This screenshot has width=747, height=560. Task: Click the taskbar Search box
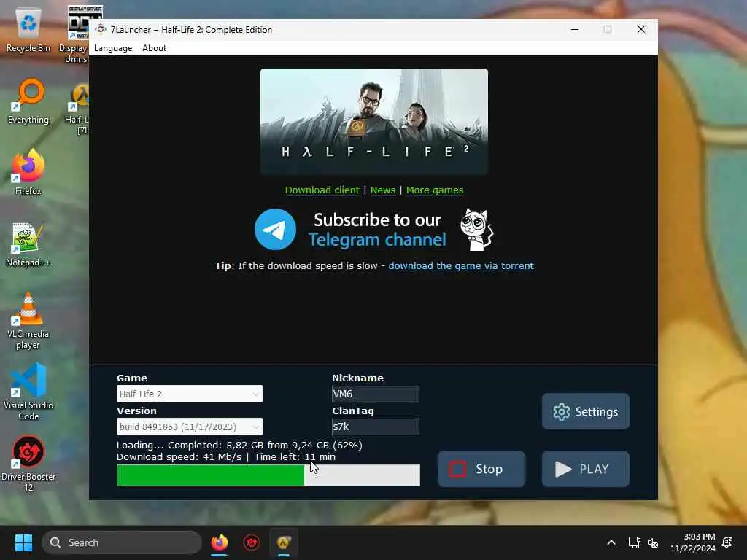click(x=122, y=542)
